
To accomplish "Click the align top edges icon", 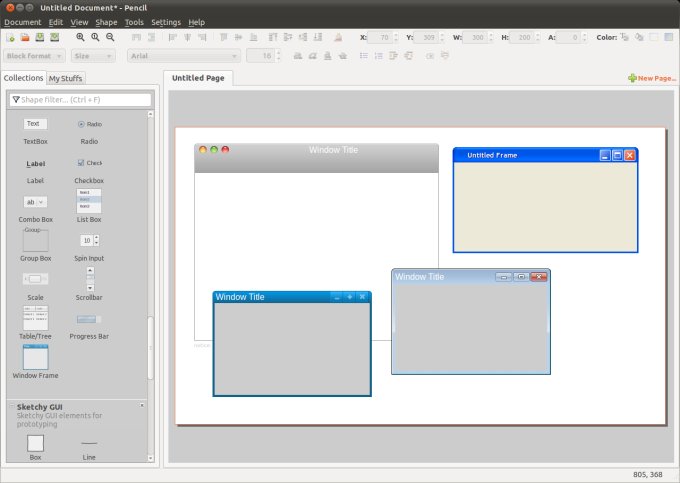I will (224, 38).
